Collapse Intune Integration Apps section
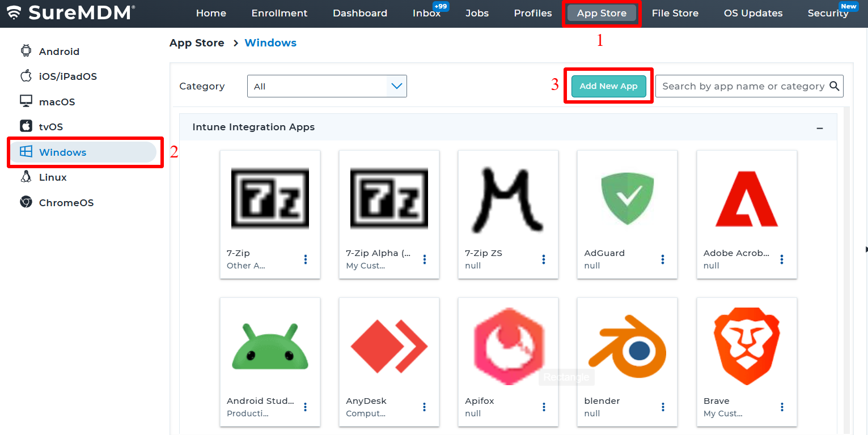 pos(819,128)
